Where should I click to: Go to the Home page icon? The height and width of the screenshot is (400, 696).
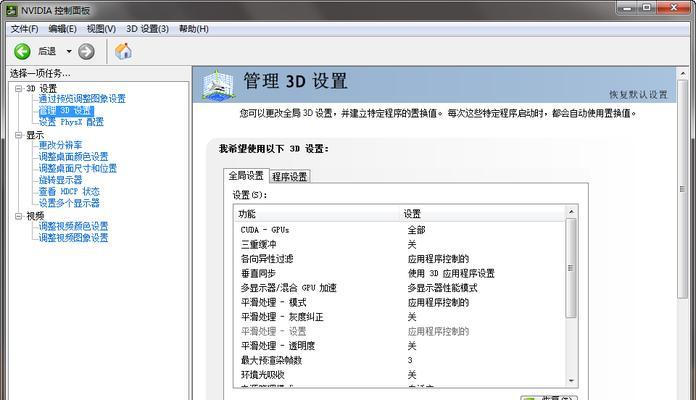pos(123,51)
